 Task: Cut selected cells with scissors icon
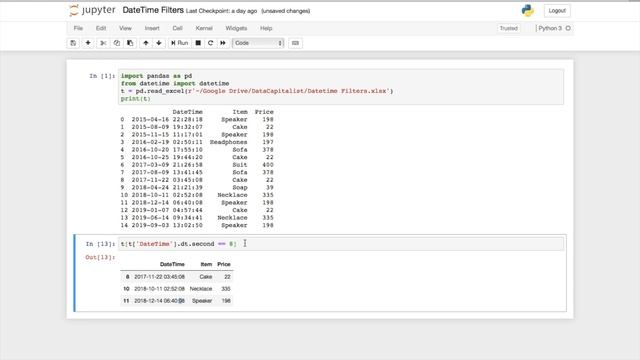[103, 43]
